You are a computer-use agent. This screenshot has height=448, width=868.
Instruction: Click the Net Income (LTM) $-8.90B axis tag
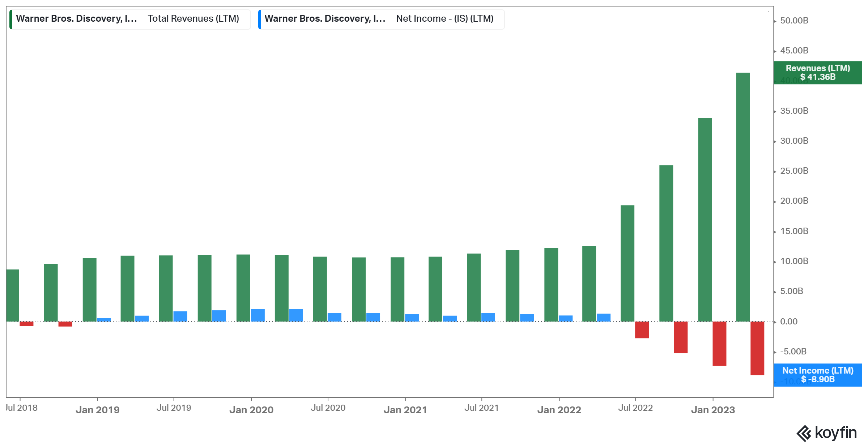pyautogui.click(x=817, y=375)
